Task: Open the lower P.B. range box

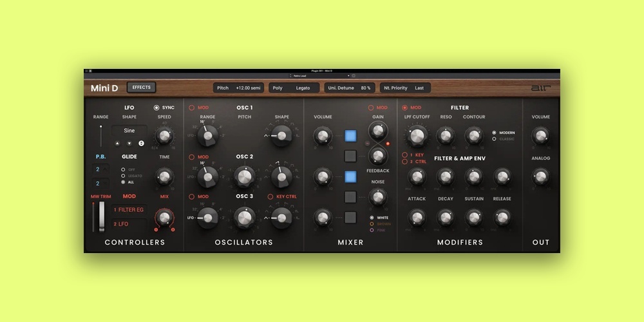Action: [100, 184]
